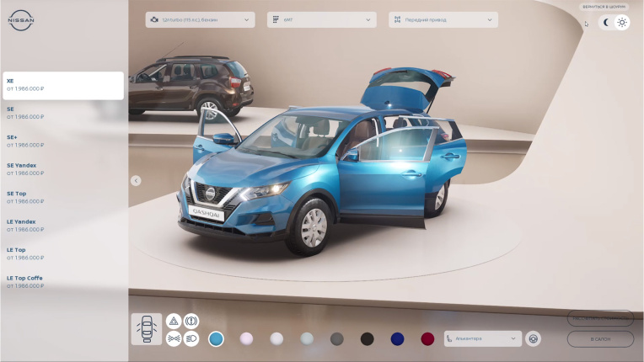
Task: Click the seat icon in upholstery dropdown
Action: [x=449, y=338]
